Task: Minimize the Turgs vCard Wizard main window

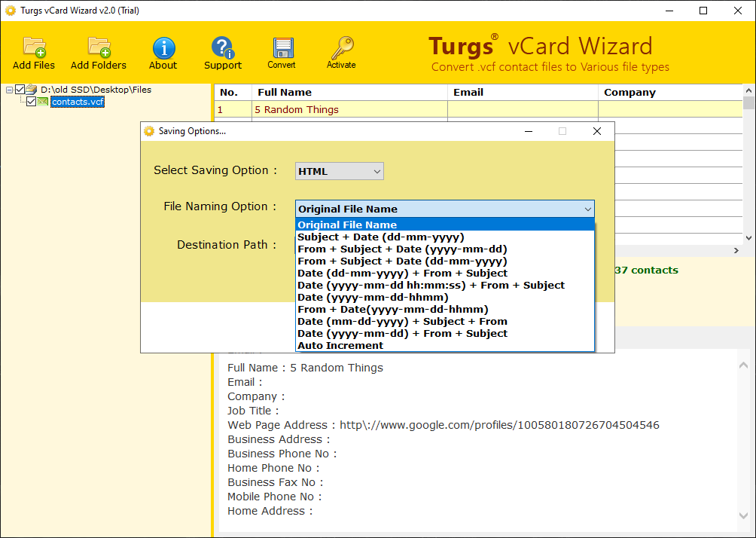Action: [x=669, y=11]
